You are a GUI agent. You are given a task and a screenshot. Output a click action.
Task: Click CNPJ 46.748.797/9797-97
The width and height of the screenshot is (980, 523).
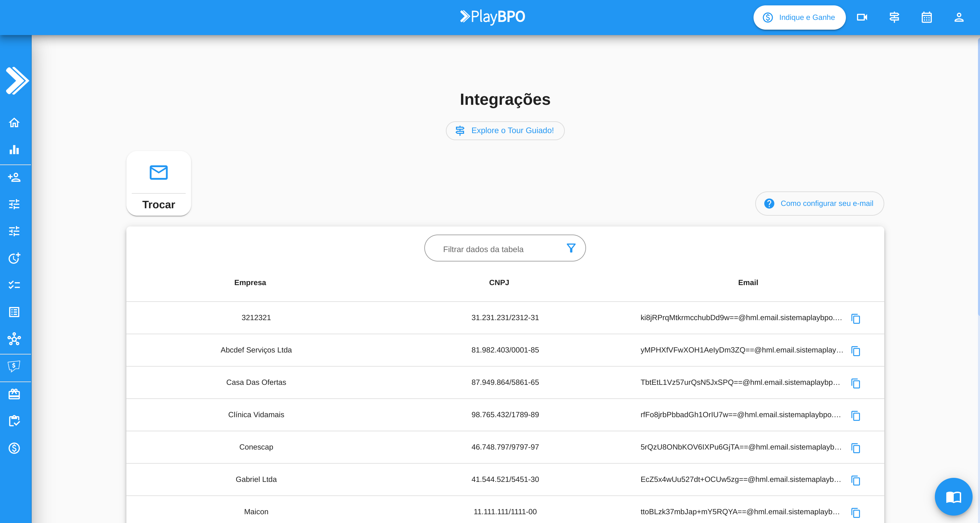tap(505, 447)
